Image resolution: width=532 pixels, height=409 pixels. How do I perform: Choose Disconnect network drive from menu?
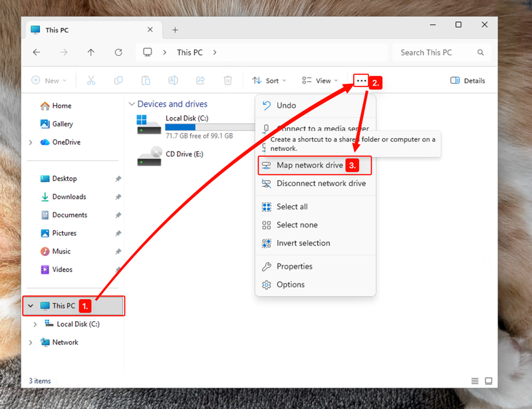tap(315, 184)
